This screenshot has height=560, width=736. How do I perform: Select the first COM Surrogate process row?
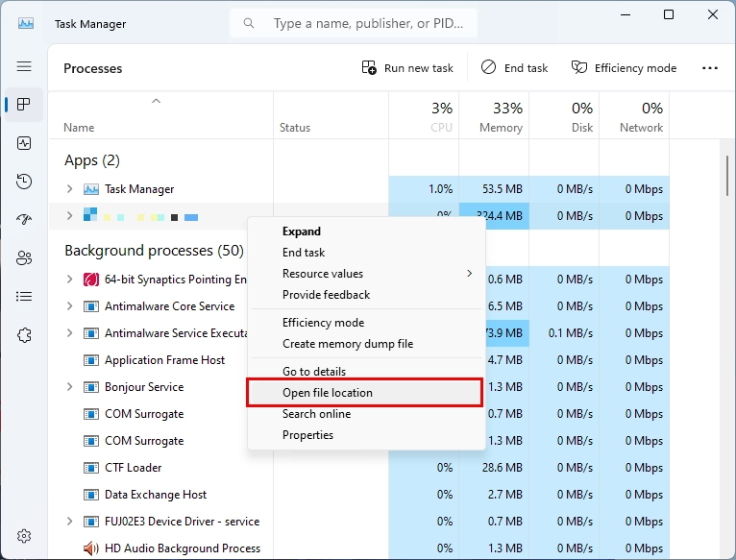(359, 414)
